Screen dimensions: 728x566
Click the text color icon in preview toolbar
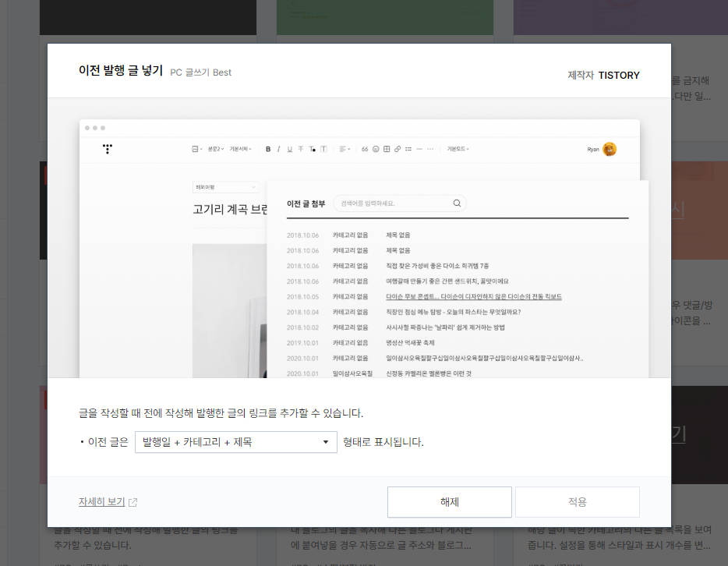coord(313,149)
